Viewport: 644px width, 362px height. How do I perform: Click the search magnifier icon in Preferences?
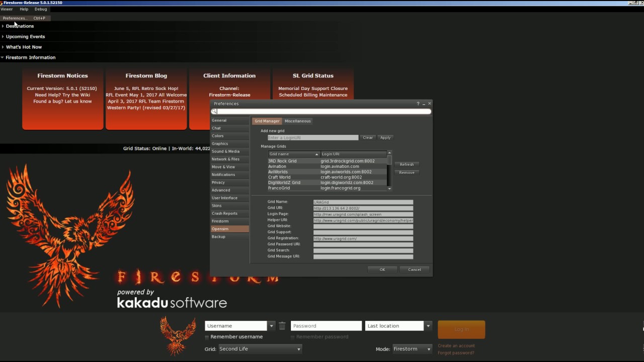point(214,112)
